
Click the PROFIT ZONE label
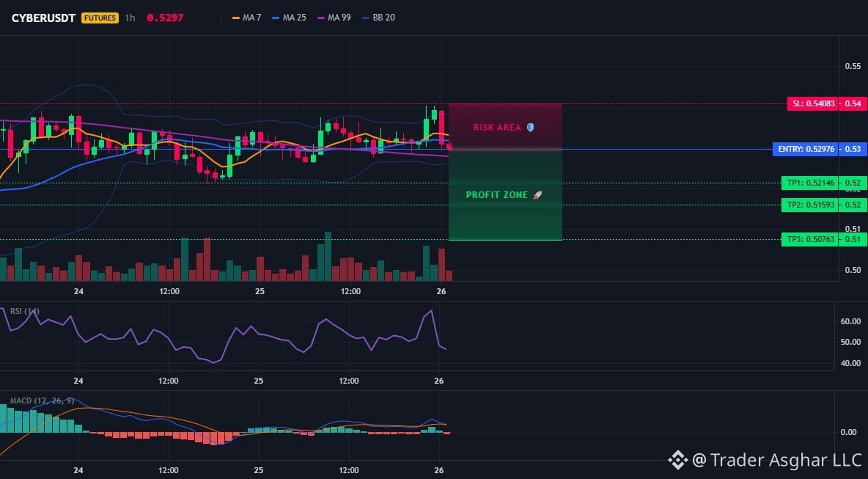point(496,195)
